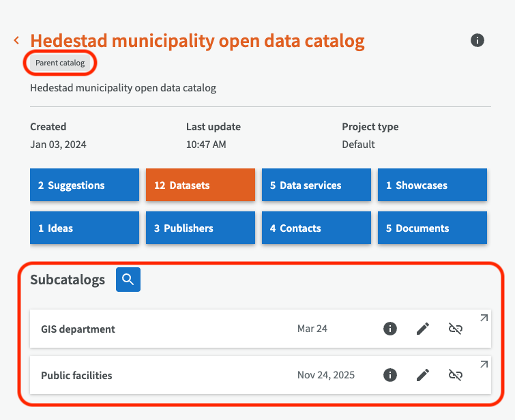Viewport: 515px width, 420px height.
Task: Show info for Public facilities subcatalog
Action: [x=389, y=375]
